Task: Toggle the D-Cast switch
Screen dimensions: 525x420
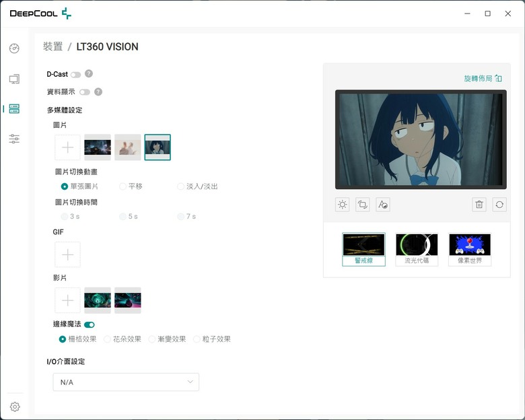Action: [75, 74]
